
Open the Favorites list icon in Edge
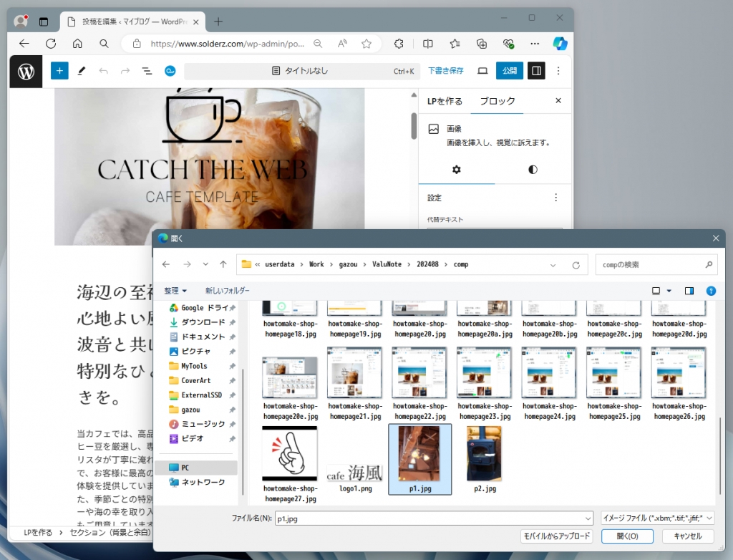(x=455, y=44)
